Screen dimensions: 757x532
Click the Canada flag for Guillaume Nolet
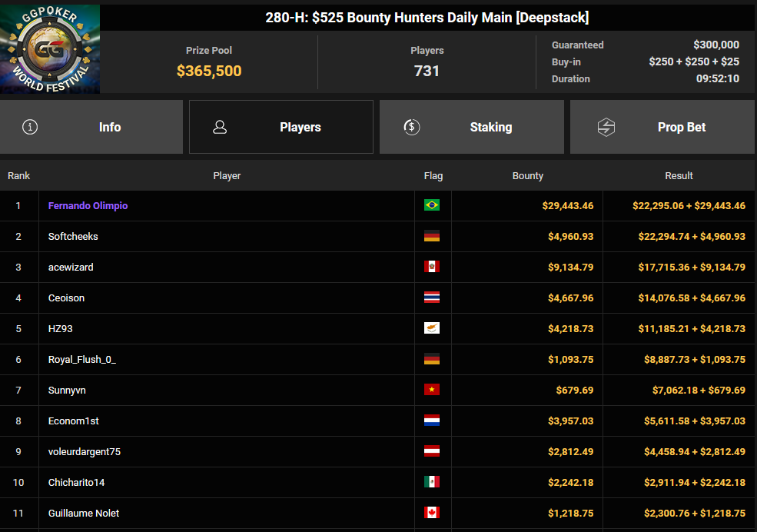pos(432,513)
